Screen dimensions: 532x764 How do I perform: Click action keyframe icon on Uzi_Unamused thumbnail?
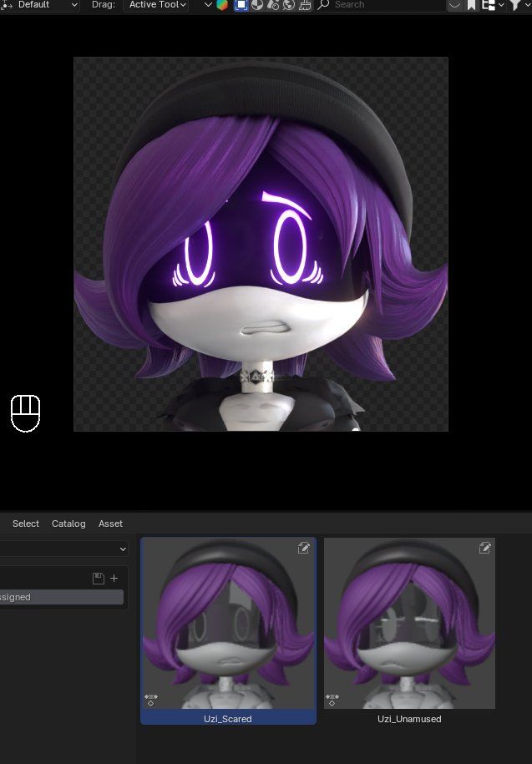pyautogui.click(x=332, y=700)
